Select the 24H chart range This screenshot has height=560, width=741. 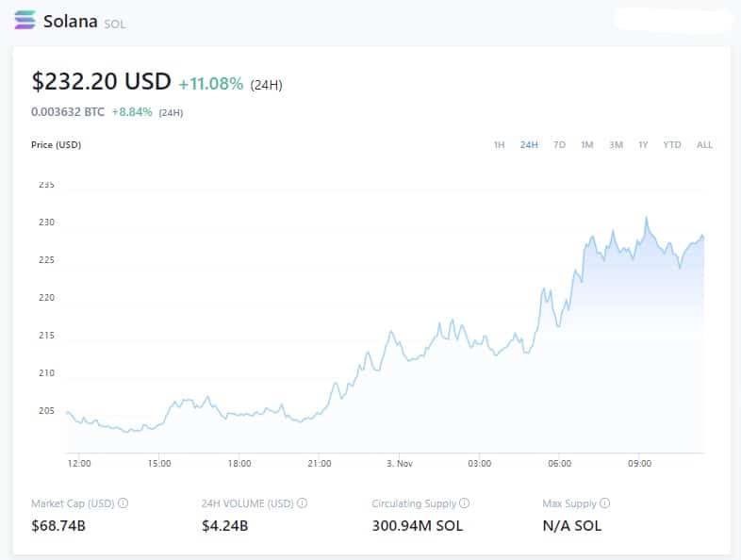coord(529,144)
